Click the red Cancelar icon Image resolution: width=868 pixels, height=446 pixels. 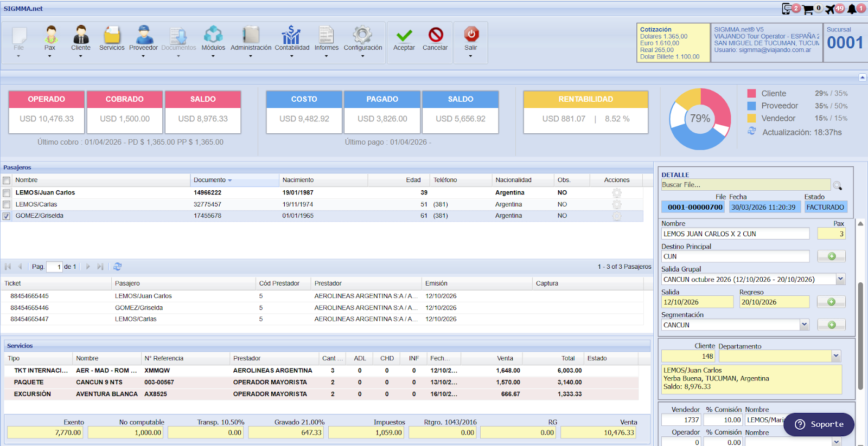coord(435,36)
